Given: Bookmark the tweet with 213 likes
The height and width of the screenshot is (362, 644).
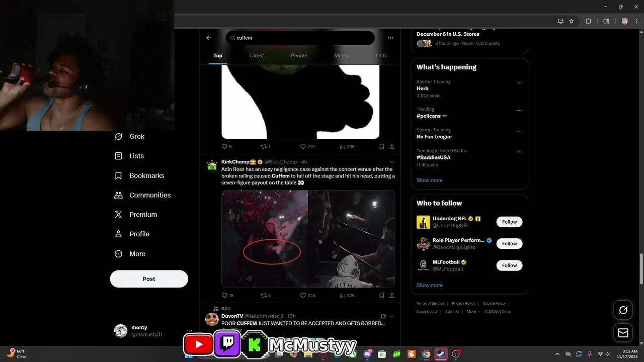Looking at the screenshot, I should pos(382,147).
